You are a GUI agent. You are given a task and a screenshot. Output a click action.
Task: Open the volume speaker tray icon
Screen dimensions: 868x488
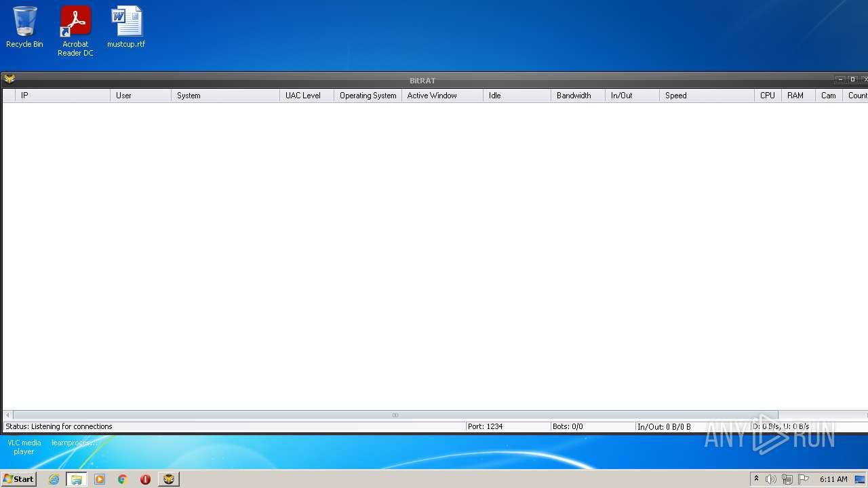pyautogui.click(x=771, y=479)
